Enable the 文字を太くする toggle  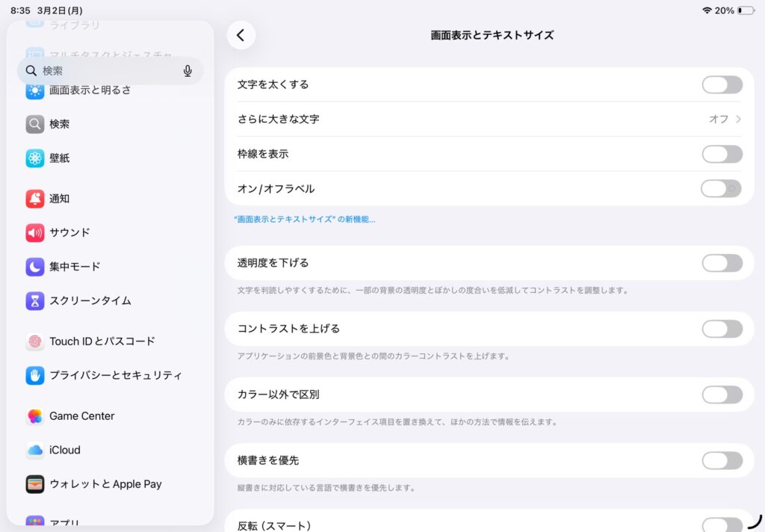point(722,84)
